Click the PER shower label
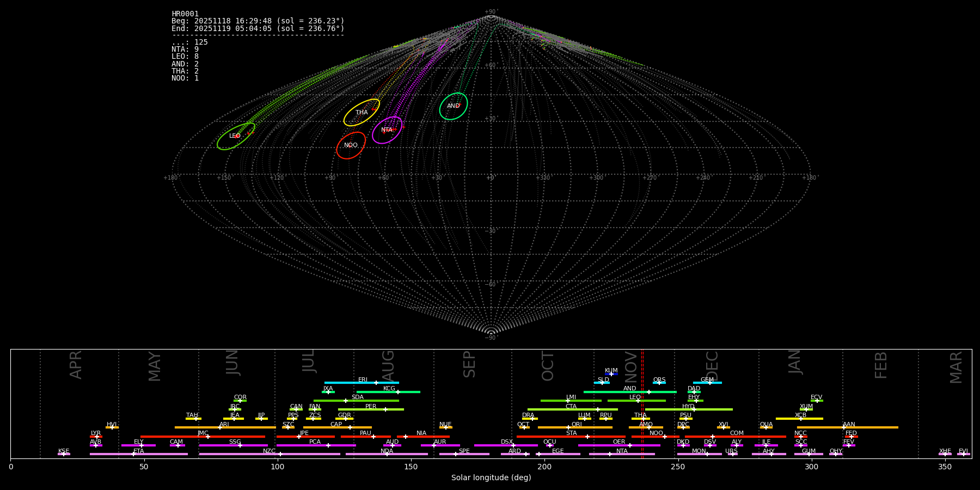This screenshot has height=490, width=980. (x=371, y=407)
